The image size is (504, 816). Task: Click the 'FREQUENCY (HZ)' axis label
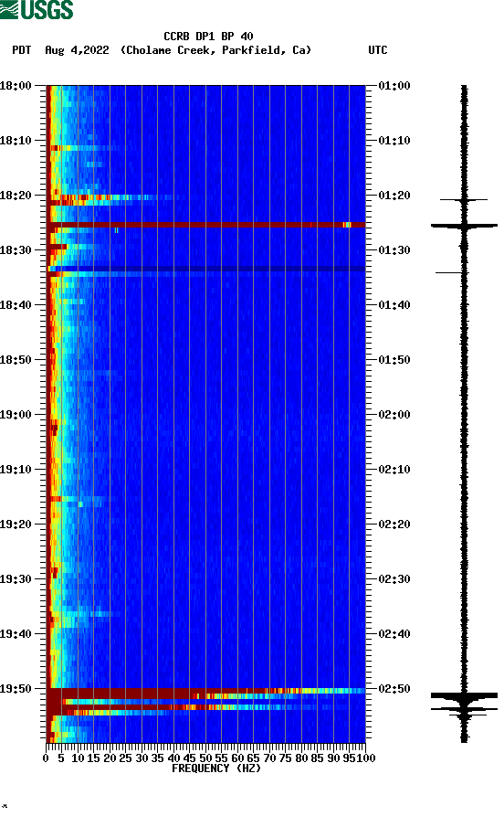point(215,768)
